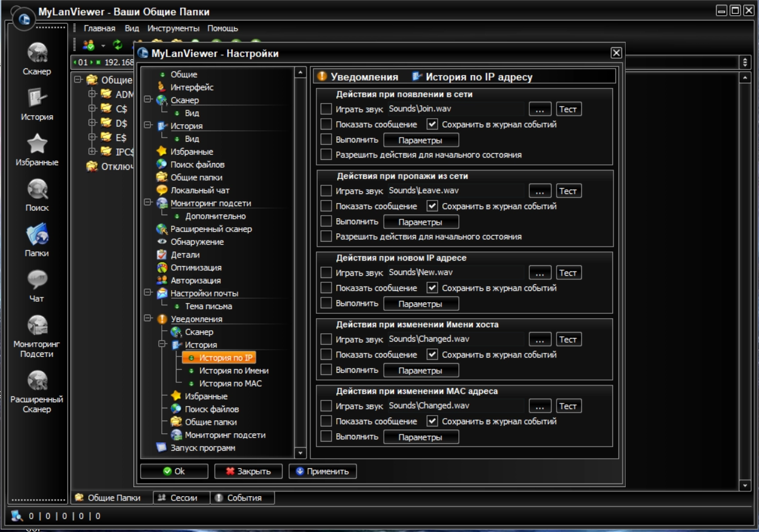
Task: Open the Папки sidebar icon
Action: 37,240
